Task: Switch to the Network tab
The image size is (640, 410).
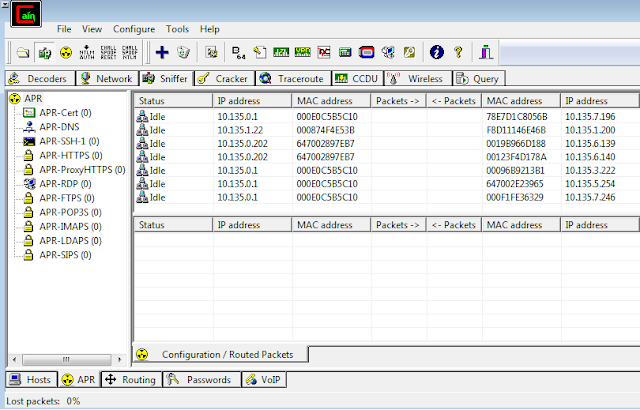Action: pos(107,78)
